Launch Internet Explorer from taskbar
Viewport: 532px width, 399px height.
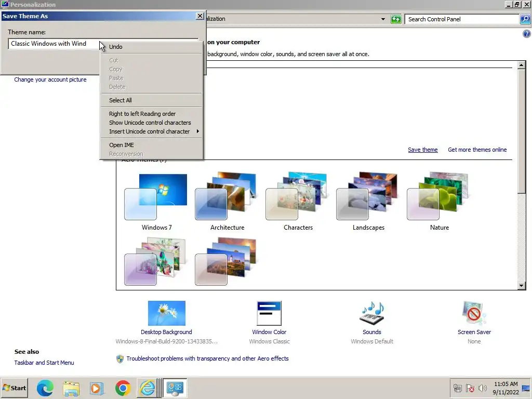click(147, 388)
